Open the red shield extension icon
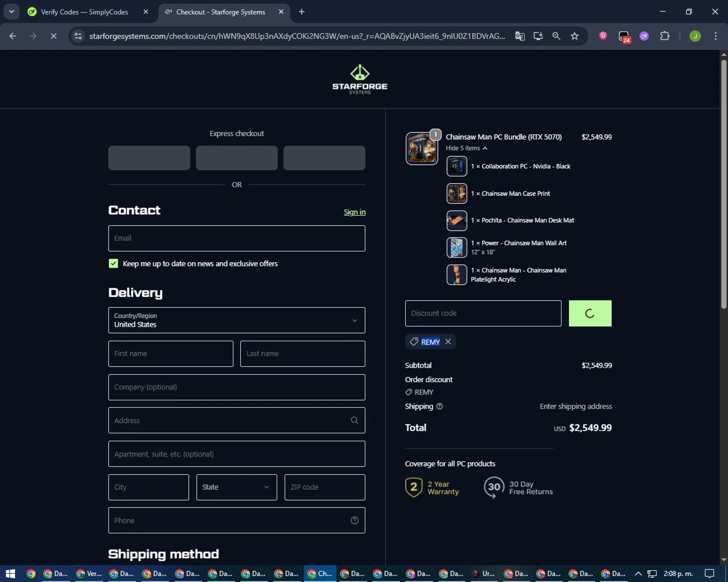 click(603, 36)
